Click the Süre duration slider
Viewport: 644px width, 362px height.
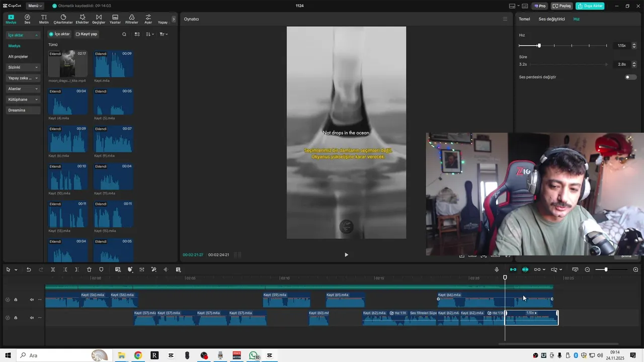pos(569,64)
